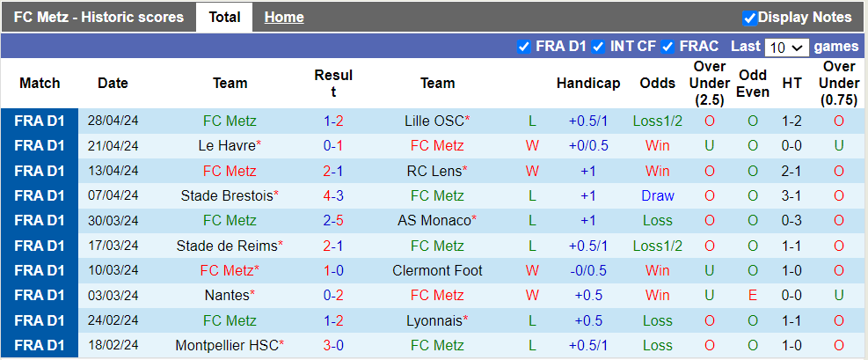Click the Stade de Reims team name
Screen dimensions: 868x360
click(227, 246)
